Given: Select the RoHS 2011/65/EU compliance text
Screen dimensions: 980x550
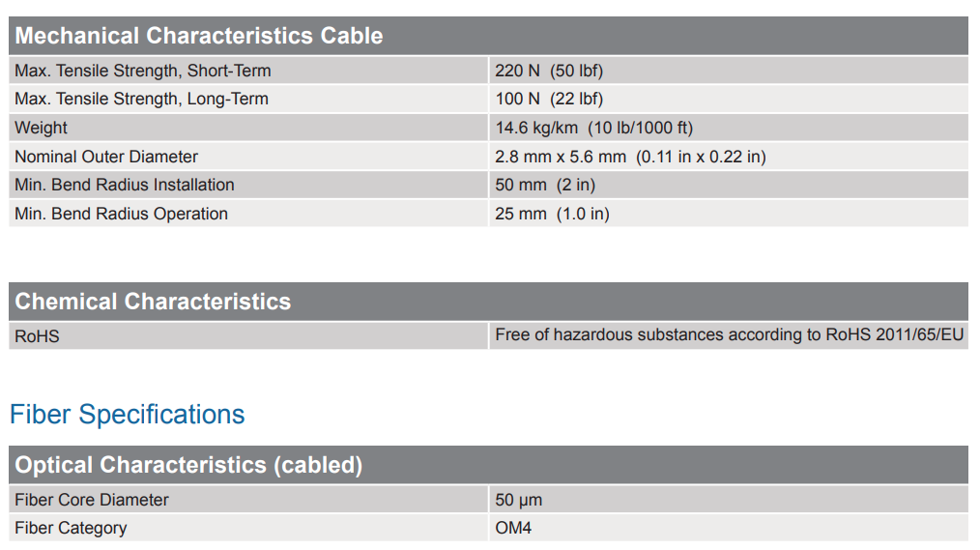Looking at the screenshot, I should point(729,334).
